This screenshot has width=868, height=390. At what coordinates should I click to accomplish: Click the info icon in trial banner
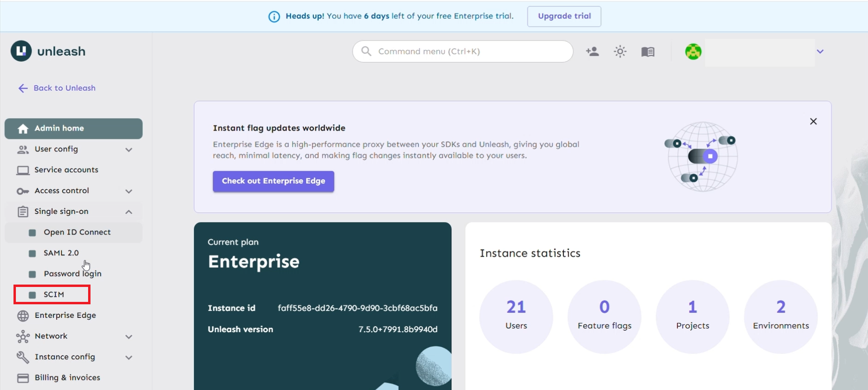tap(274, 17)
